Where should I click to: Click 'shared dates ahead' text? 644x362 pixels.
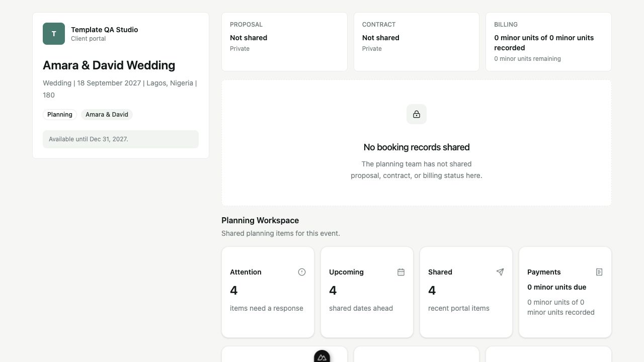pos(361,308)
